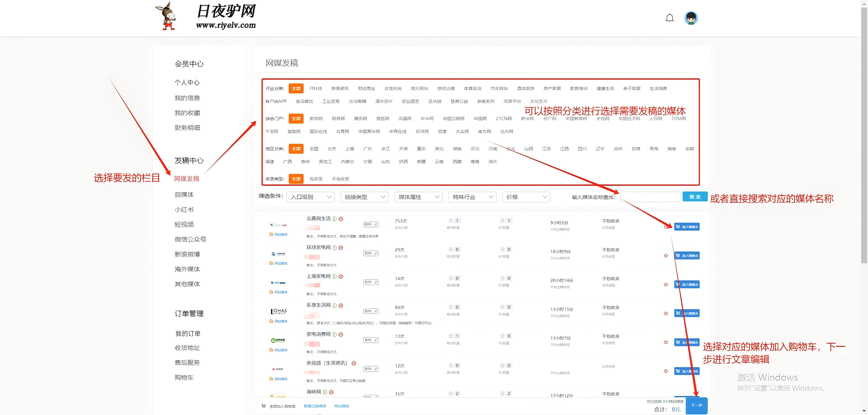This screenshot has height=415, width=868.
Task: Click the 查看已选媒体 link
Action: 315,406
